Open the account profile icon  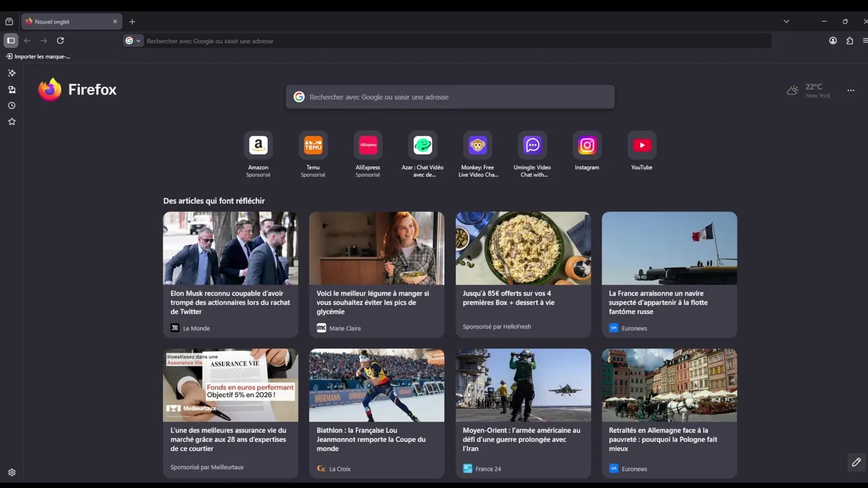[833, 41]
